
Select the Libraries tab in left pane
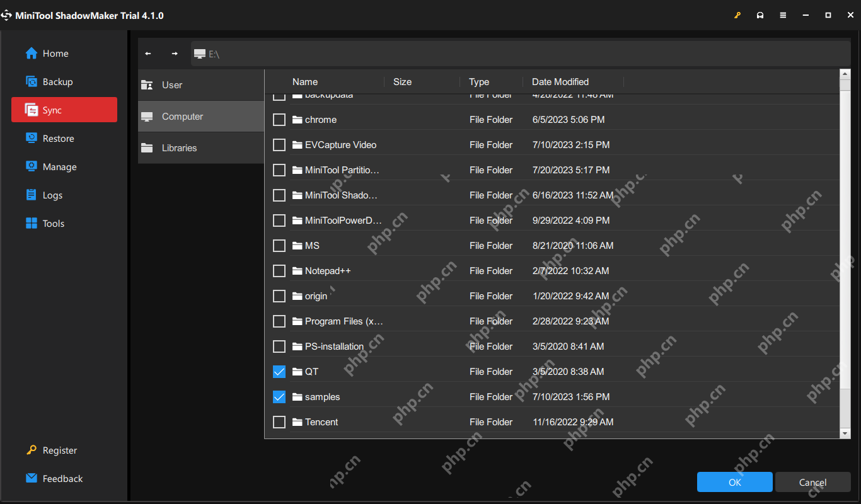pyautogui.click(x=201, y=148)
